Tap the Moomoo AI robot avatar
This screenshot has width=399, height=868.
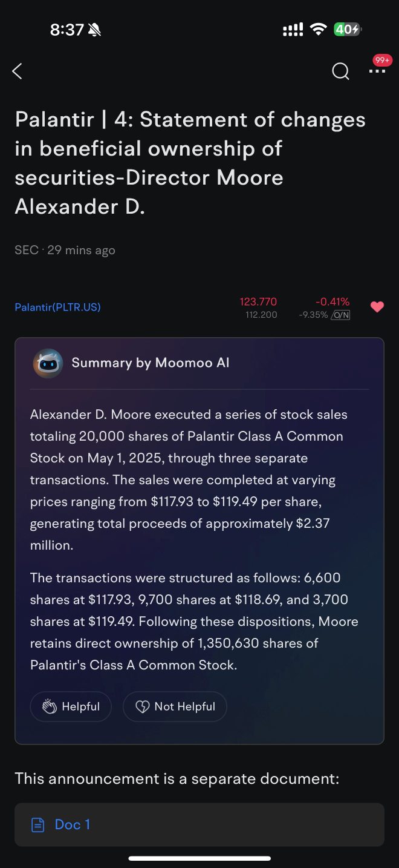(x=48, y=363)
